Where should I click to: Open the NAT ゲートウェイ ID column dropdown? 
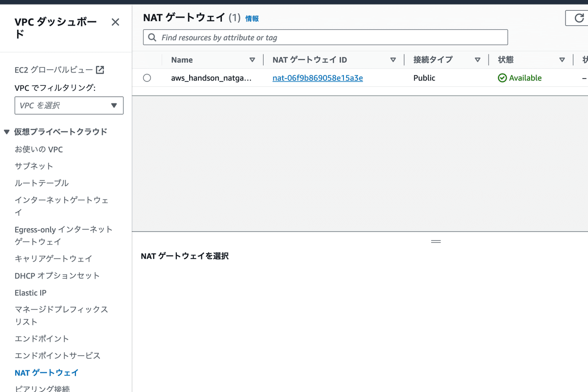393,59
